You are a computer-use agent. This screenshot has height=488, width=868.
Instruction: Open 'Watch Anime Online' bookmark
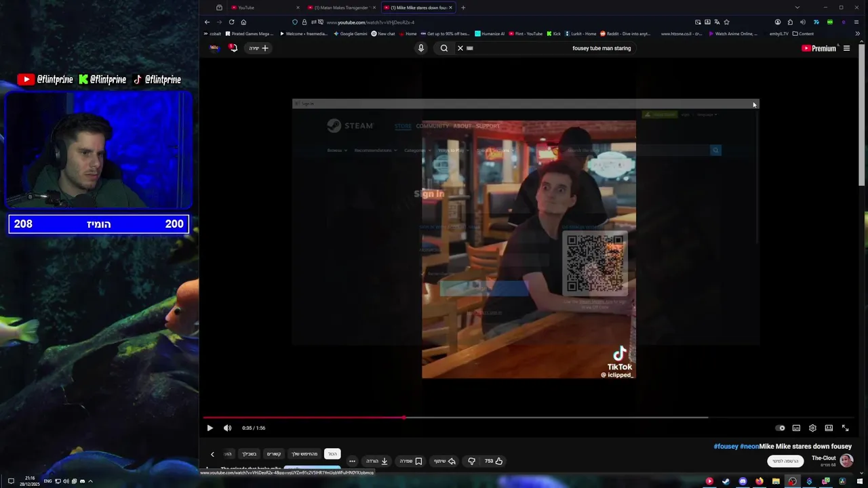point(733,33)
